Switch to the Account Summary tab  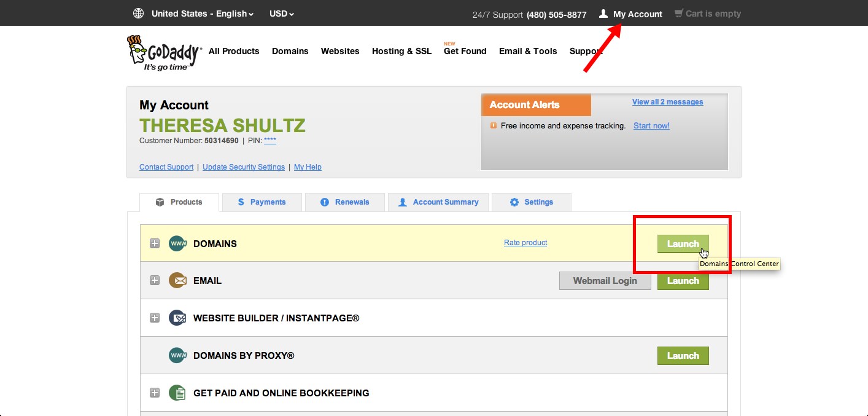coord(438,202)
